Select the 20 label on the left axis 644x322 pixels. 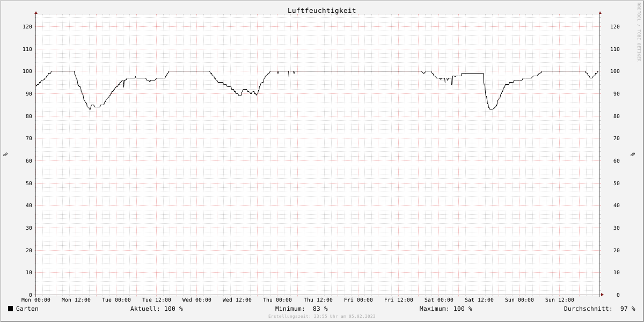[28, 251]
